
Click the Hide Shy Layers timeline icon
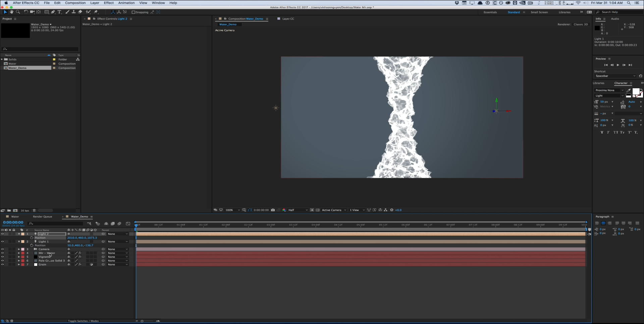[x=106, y=224]
